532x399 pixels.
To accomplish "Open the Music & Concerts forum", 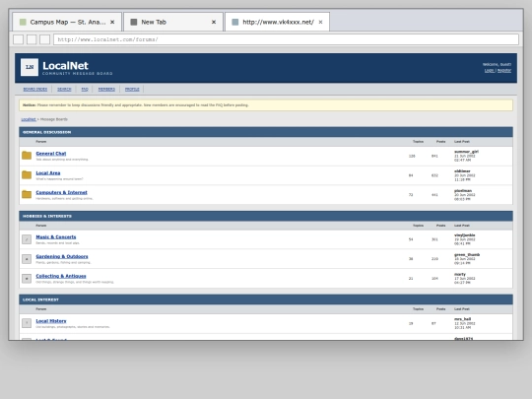I will pyautogui.click(x=56, y=236).
